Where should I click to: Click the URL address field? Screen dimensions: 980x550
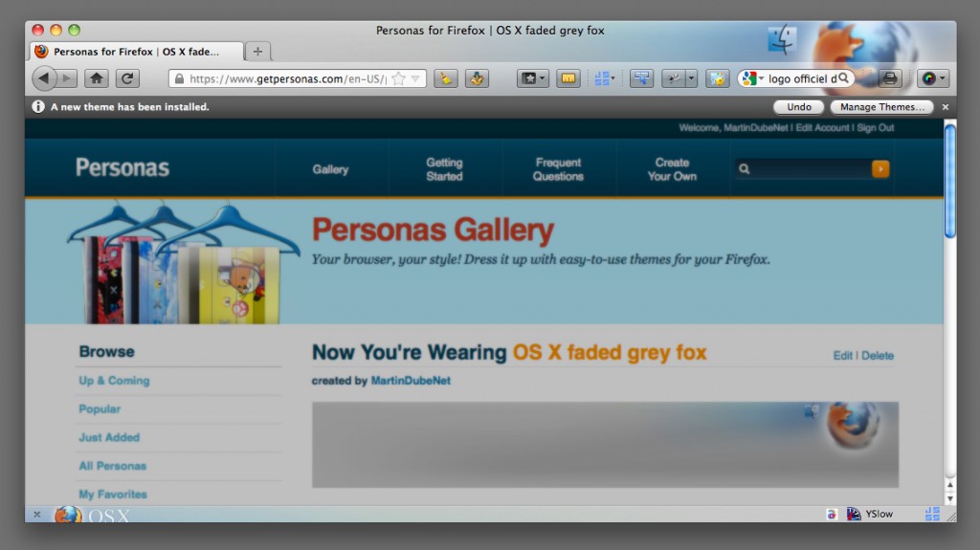pos(298,78)
